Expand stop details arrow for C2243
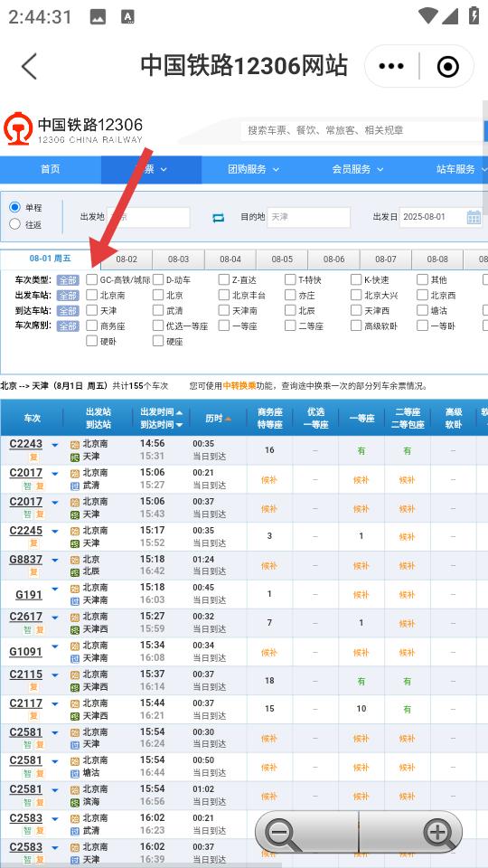The width and height of the screenshot is (488, 868). (55, 445)
